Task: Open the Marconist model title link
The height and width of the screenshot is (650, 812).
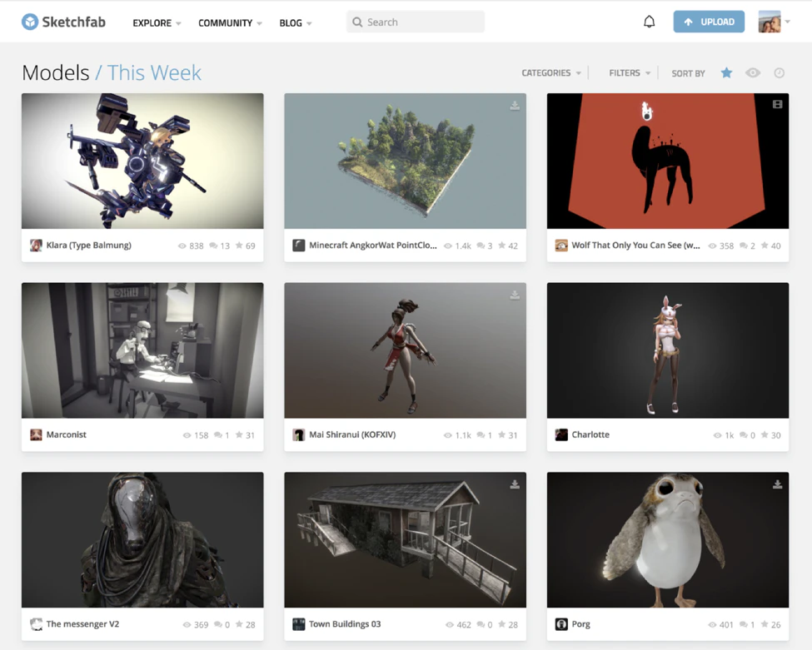Action: tap(67, 434)
